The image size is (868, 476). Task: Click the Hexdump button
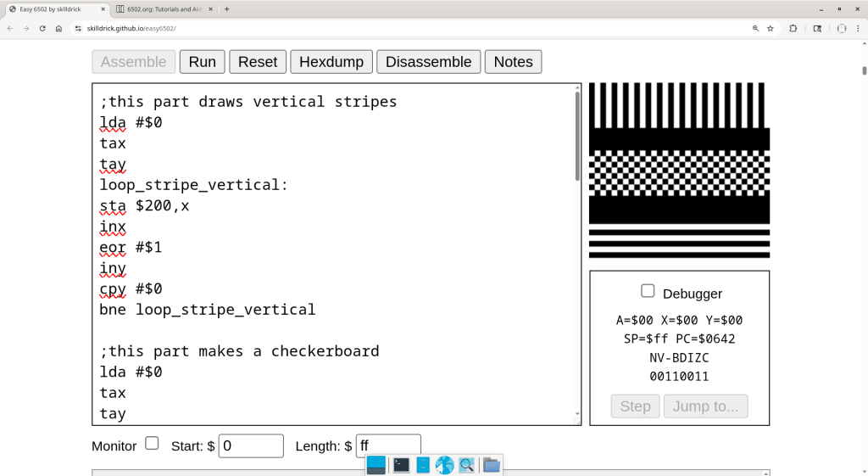331,62
